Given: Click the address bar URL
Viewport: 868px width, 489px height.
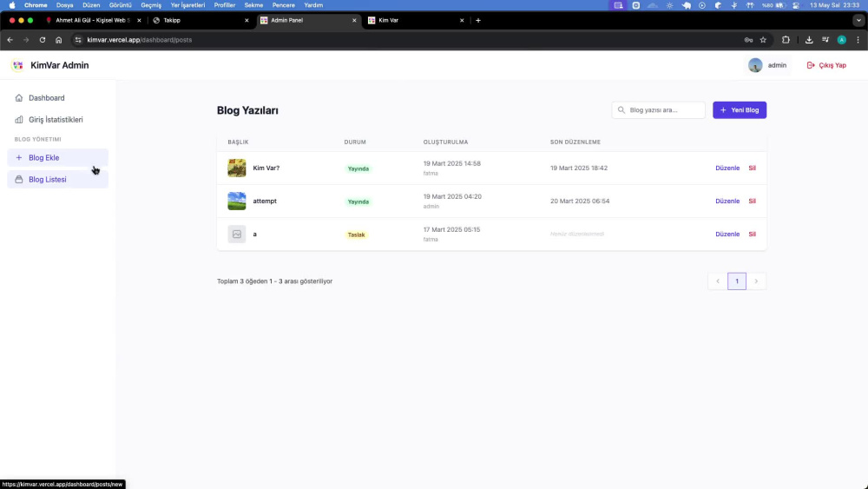Looking at the screenshot, I should (x=140, y=40).
